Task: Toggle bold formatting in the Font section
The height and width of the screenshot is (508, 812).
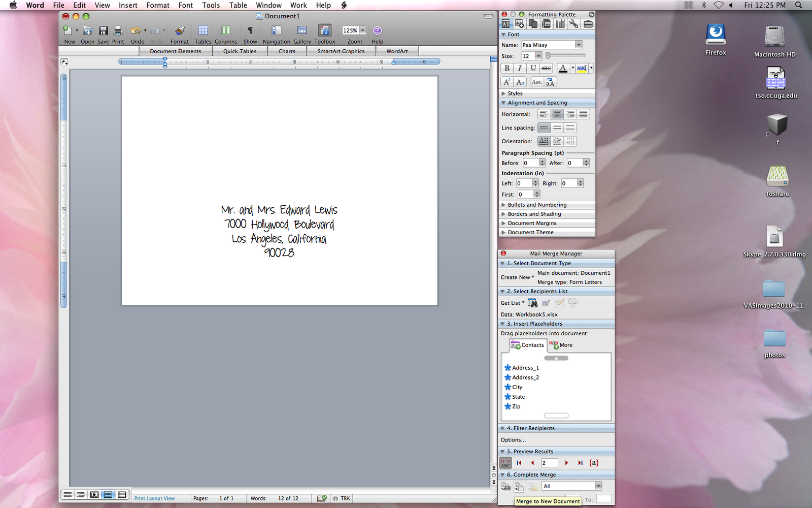Action: [507, 68]
